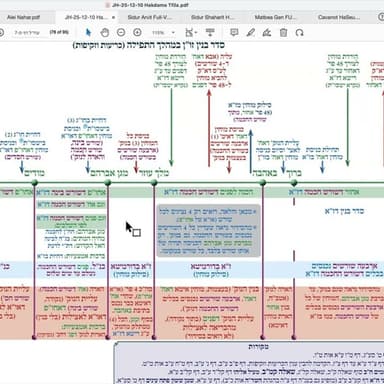This screenshot has height=384, width=384.
Task: Activate the hand pan tool
Action: (105, 32)
